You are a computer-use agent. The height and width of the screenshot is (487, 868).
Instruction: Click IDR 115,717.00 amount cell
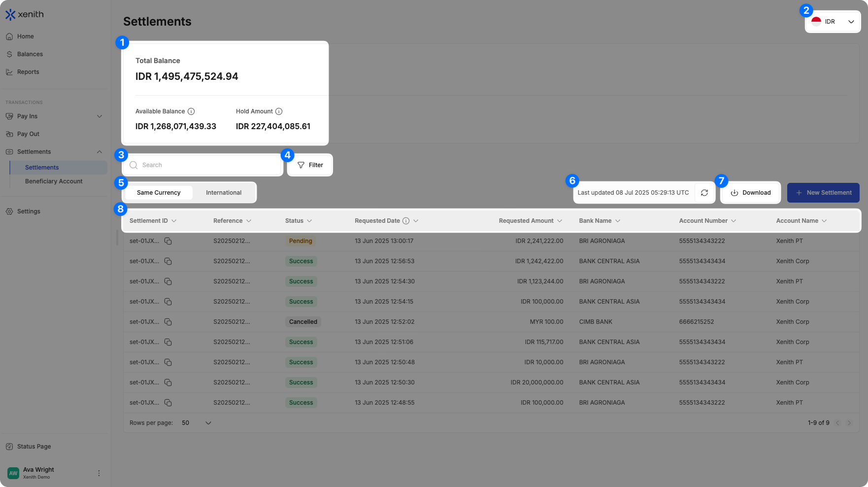click(544, 342)
